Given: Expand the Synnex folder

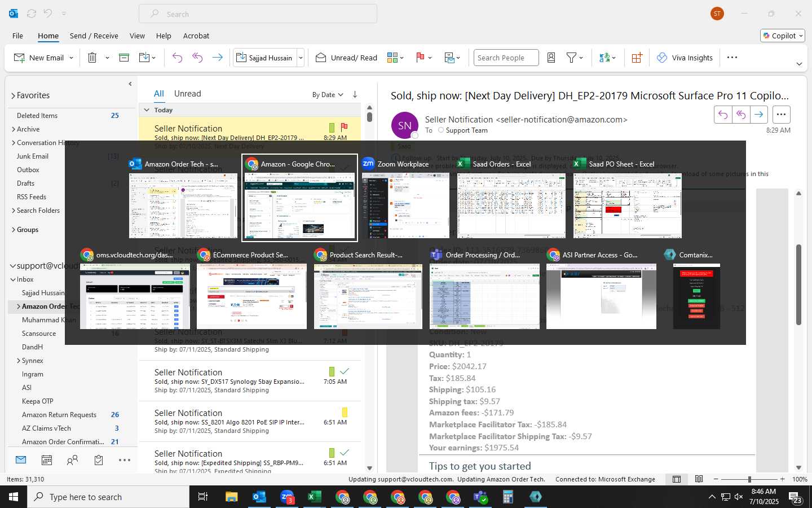Looking at the screenshot, I should (x=19, y=361).
